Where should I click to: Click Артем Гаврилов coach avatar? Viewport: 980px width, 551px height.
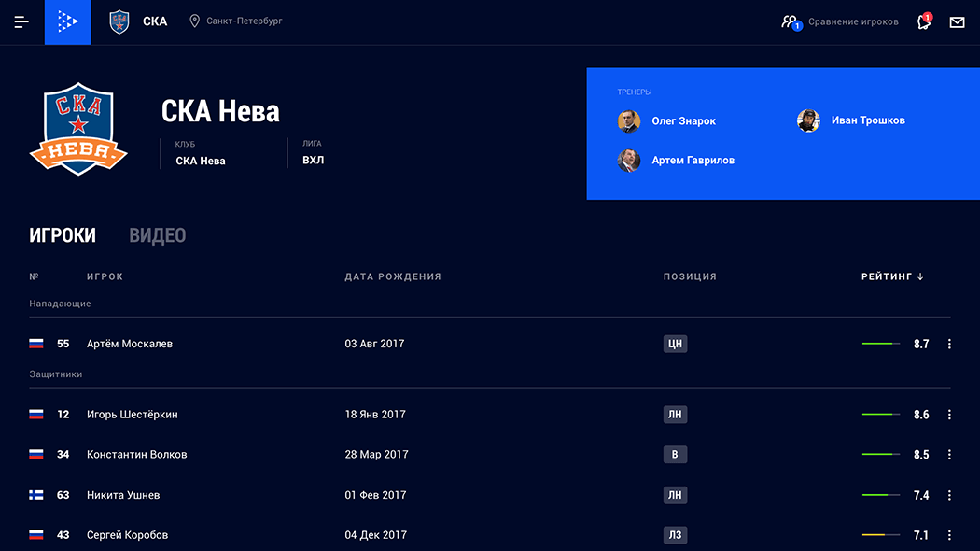[x=629, y=161]
